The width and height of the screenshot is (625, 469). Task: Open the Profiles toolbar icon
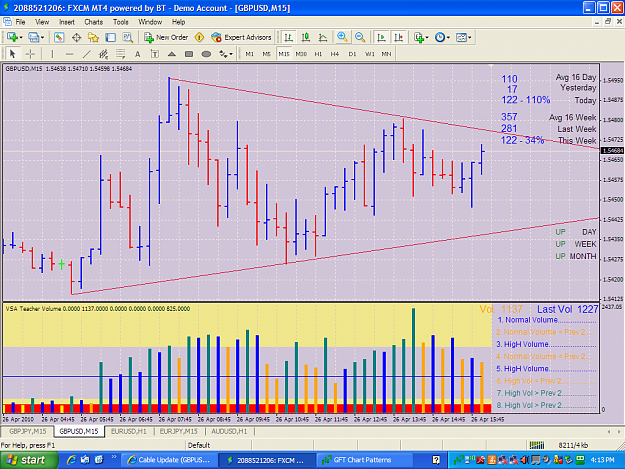point(34,37)
